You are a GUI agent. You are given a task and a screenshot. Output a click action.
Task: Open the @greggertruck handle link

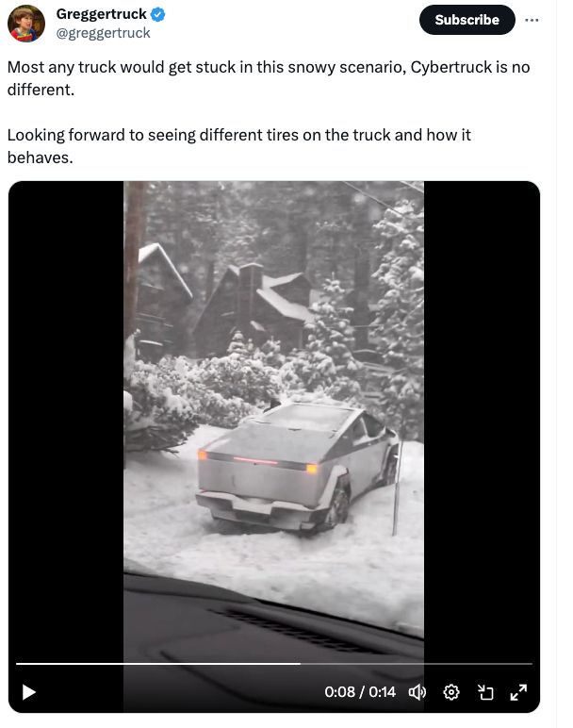[x=103, y=33]
